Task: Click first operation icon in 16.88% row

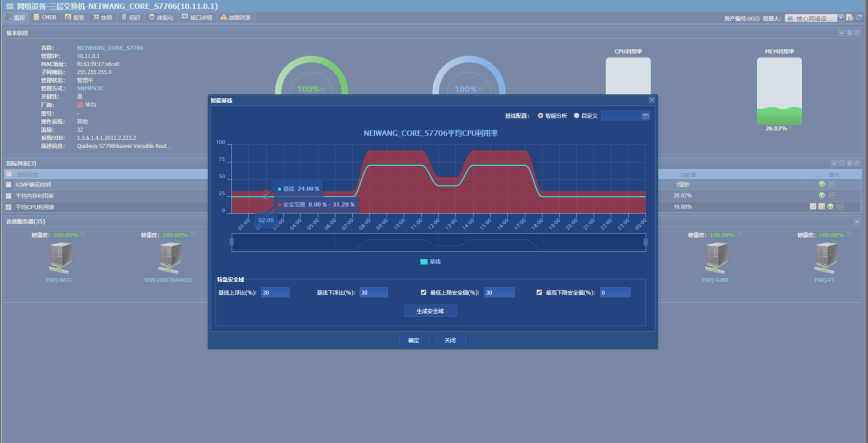Action: tap(813, 207)
